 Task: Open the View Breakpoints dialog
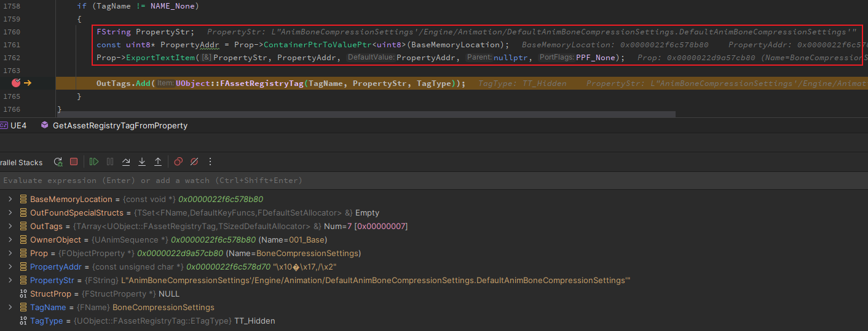click(x=178, y=162)
